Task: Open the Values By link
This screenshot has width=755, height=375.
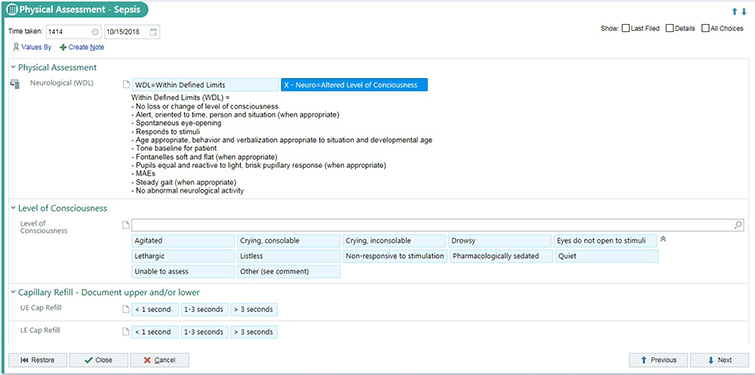Action: (x=36, y=47)
